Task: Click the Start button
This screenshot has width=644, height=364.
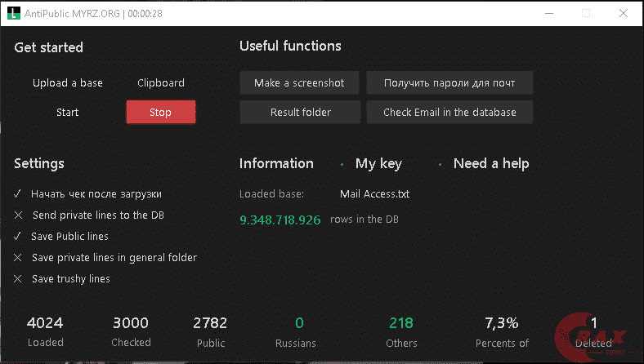Action: (x=67, y=113)
